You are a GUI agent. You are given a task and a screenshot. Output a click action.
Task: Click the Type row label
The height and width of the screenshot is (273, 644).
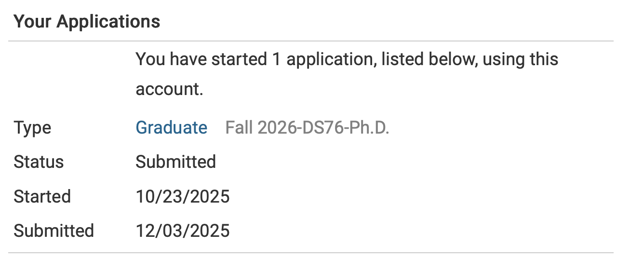point(32,128)
